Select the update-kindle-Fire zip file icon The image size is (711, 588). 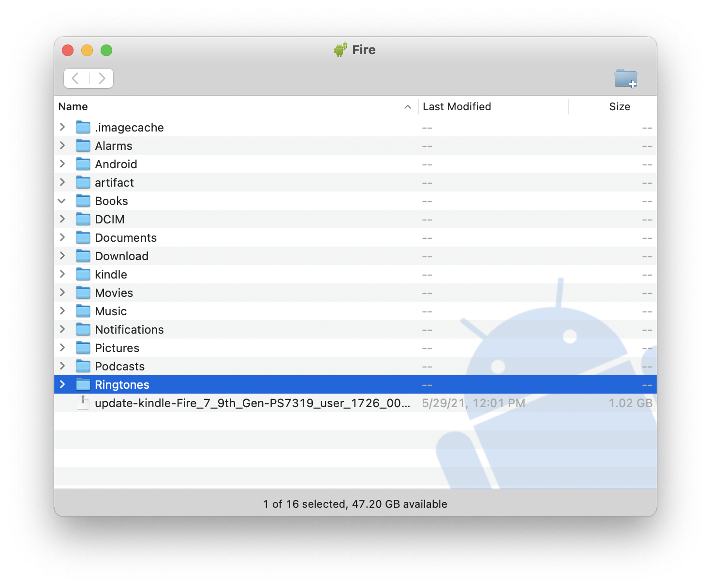83,403
